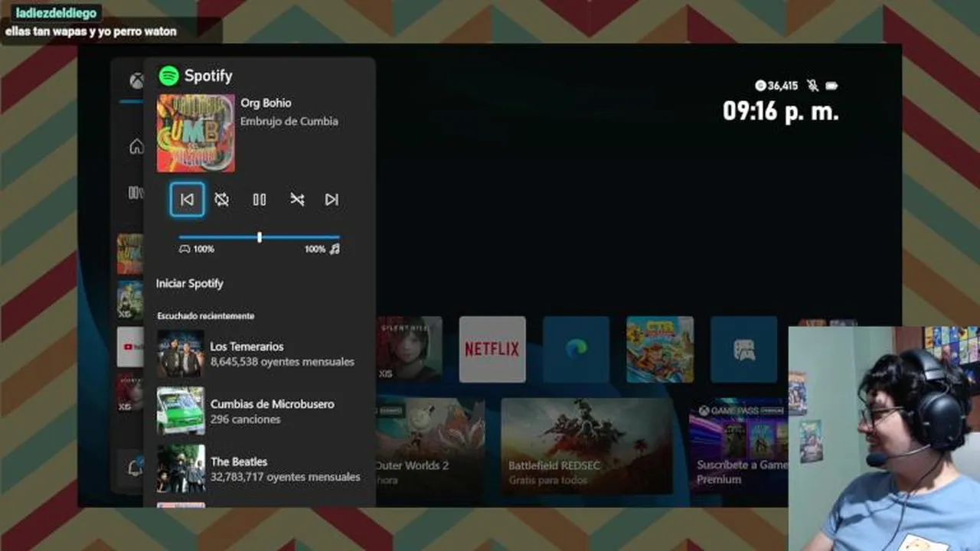Image resolution: width=980 pixels, height=551 pixels.
Task: Pause the current Spotify song
Action: pos(260,200)
